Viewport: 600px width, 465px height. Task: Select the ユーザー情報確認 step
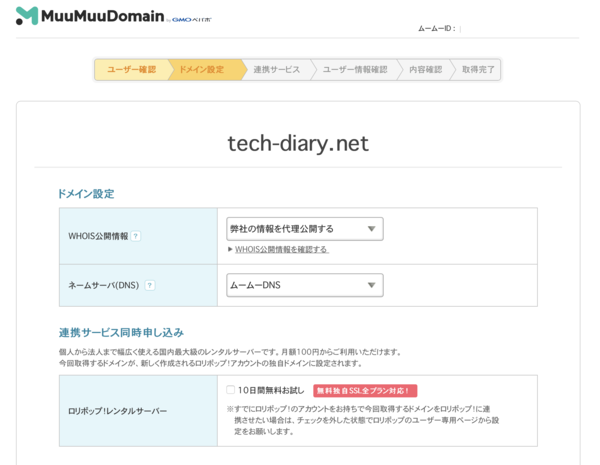355,70
